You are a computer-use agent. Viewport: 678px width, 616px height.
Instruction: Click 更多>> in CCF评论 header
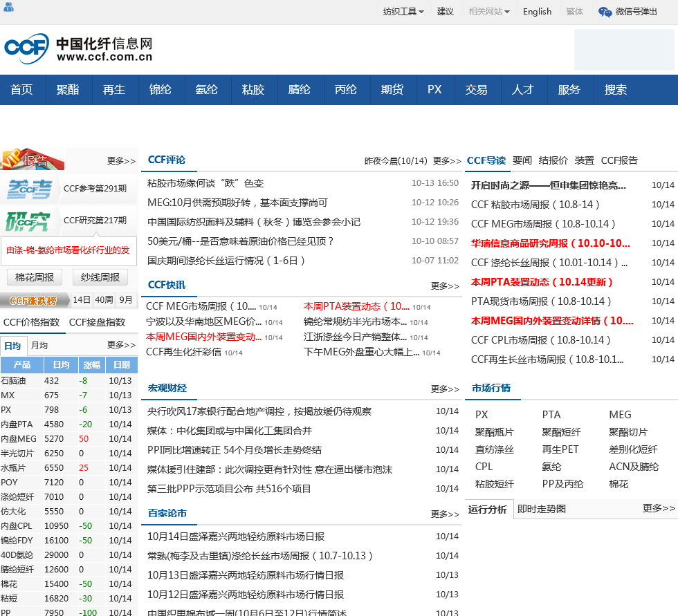[447, 161]
